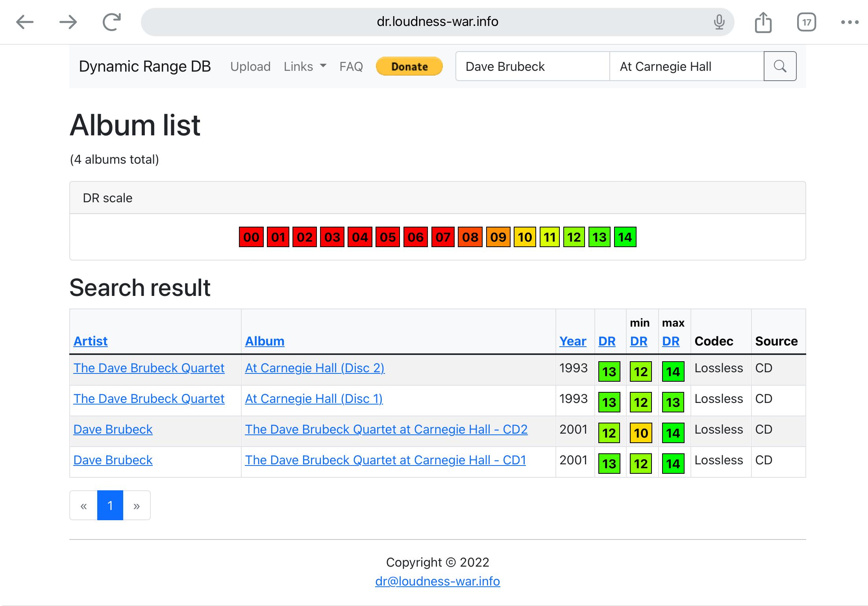Image resolution: width=868 pixels, height=606 pixels.
Task: Sort results by the Year column header
Action: click(573, 341)
